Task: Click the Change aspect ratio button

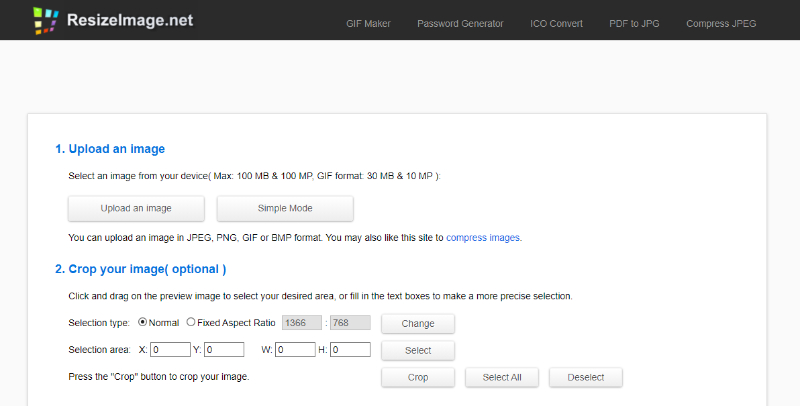Action: 418,323
